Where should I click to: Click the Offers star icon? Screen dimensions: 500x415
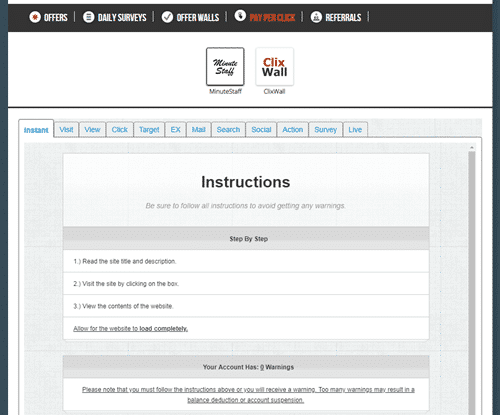(x=35, y=17)
